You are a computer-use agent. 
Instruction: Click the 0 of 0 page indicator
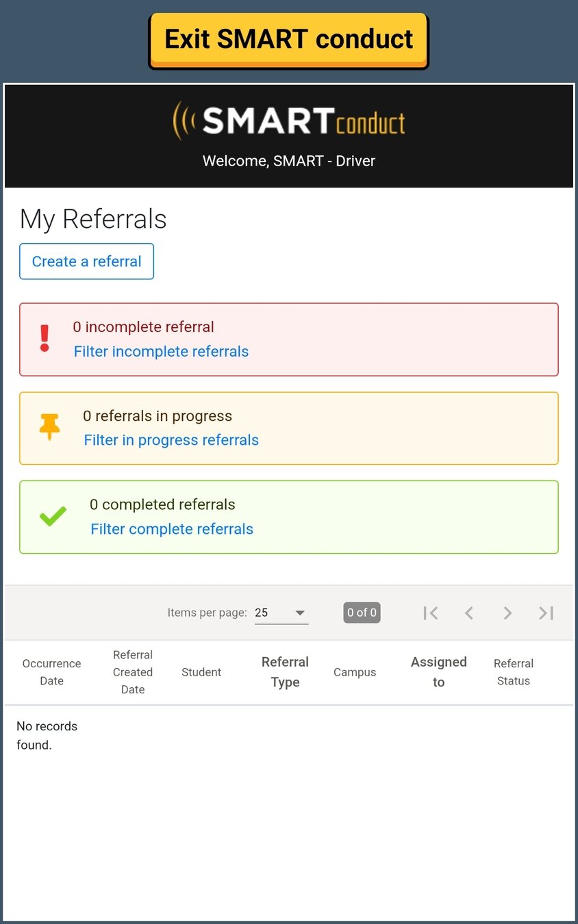[362, 613]
